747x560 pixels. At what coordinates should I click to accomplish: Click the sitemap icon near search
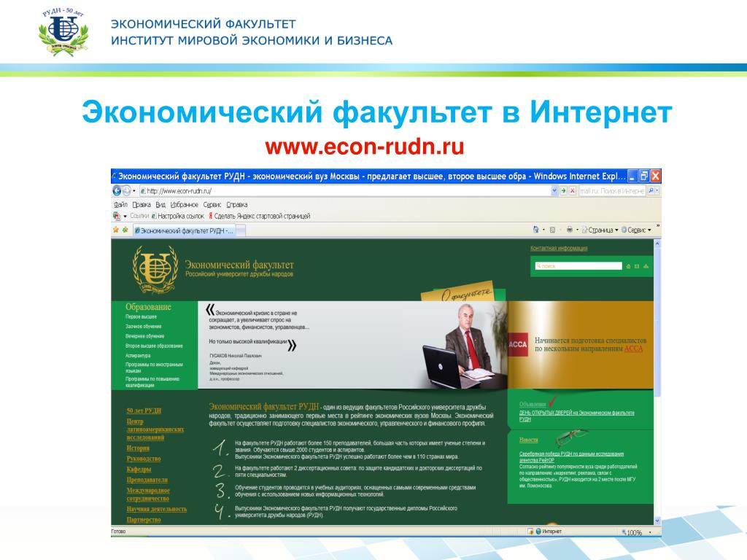[646, 266]
